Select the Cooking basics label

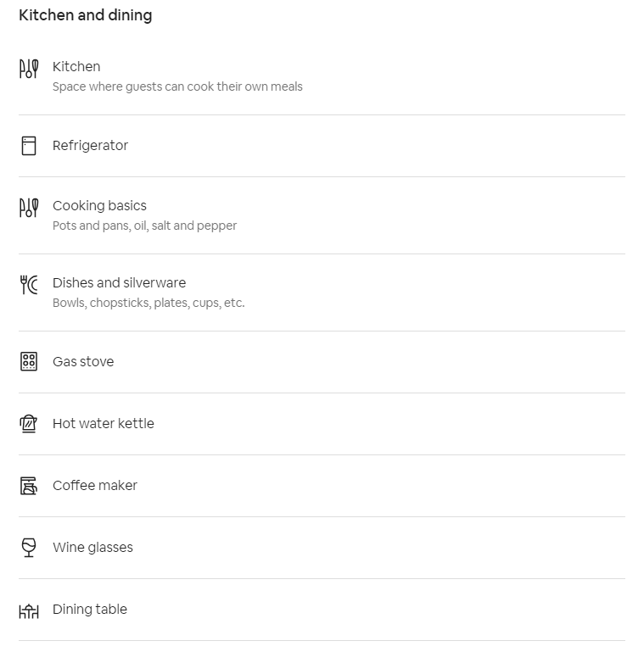tap(99, 205)
